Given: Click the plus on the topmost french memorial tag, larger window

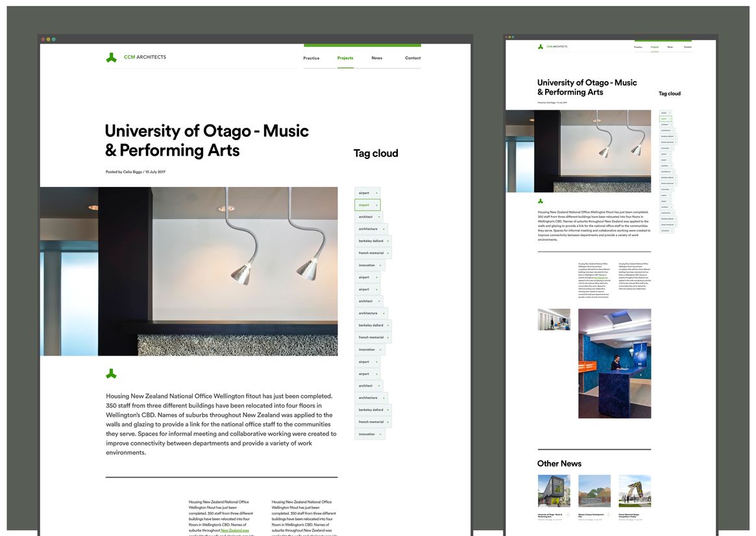Looking at the screenshot, I should (388, 253).
